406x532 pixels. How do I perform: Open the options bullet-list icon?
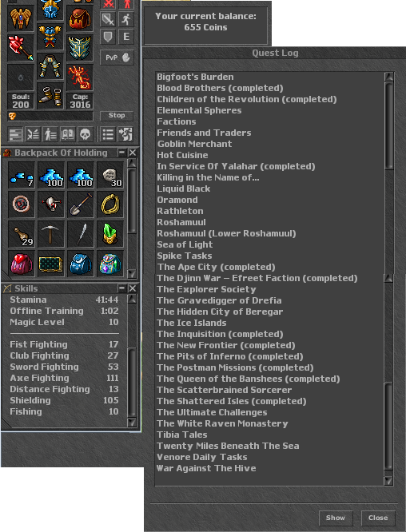(x=108, y=134)
